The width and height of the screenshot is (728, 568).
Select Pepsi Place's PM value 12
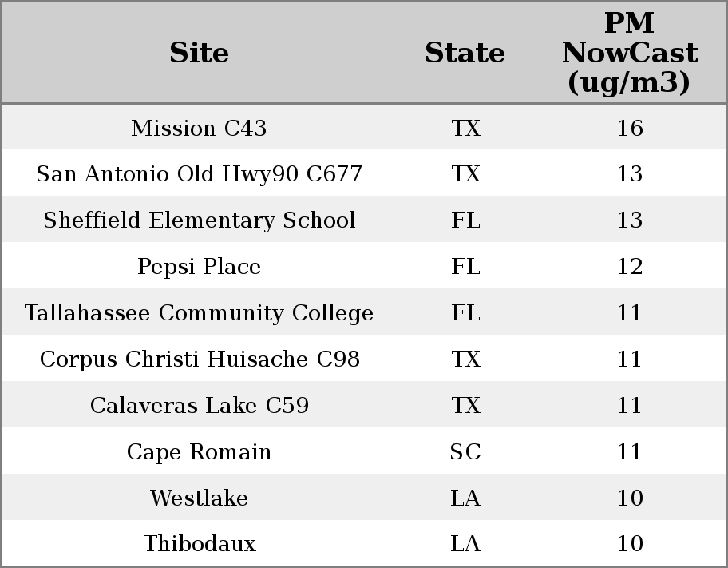[630, 266]
